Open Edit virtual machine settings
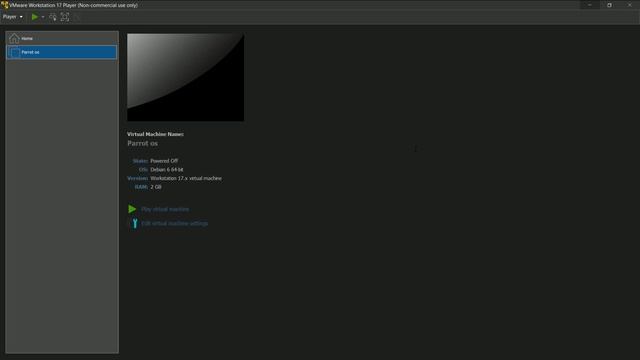 [174, 224]
